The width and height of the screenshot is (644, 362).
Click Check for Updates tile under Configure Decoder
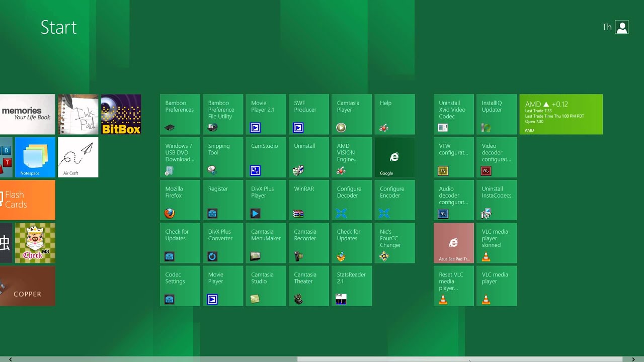pyautogui.click(x=352, y=243)
